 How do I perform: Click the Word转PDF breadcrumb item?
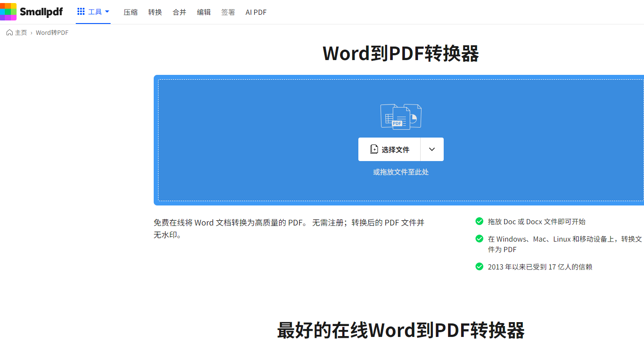tap(52, 33)
